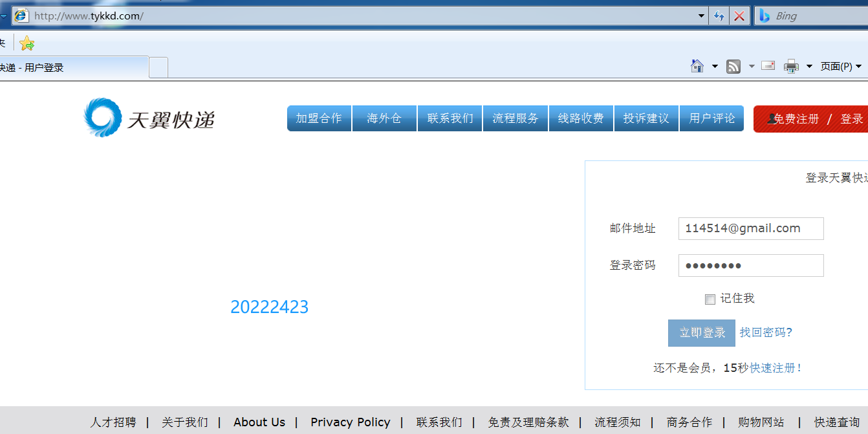
Task: Open the Home page icon
Action: coord(697,66)
